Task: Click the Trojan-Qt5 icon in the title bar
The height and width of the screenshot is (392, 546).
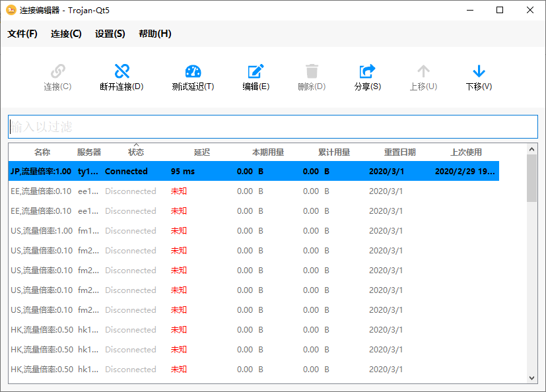Action: tap(11, 10)
